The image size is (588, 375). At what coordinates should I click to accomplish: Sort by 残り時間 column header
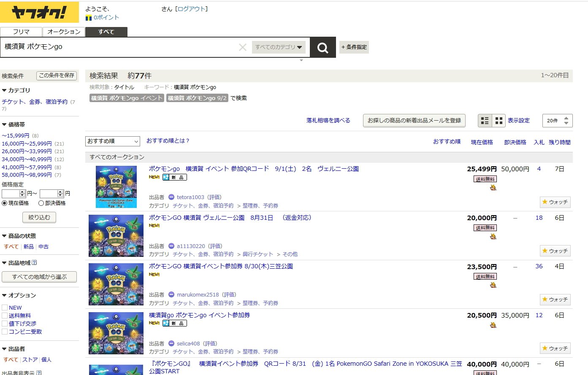tap(559, 142)
